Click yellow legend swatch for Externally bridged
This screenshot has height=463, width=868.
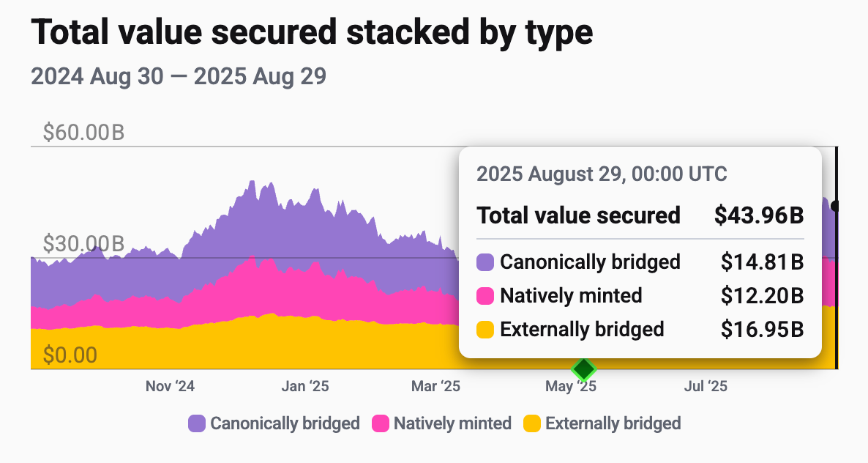(x=532, y=423)
